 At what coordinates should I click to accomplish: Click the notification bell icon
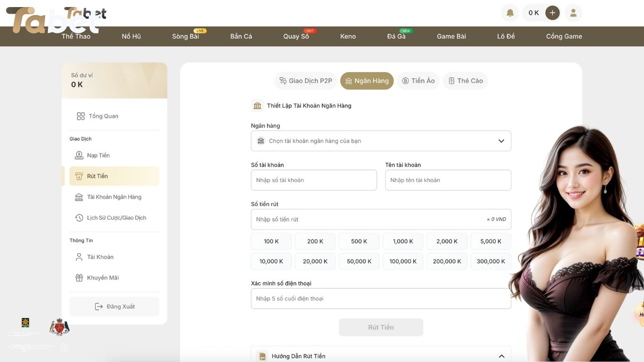pyautogui.click(x=510, y=13)
